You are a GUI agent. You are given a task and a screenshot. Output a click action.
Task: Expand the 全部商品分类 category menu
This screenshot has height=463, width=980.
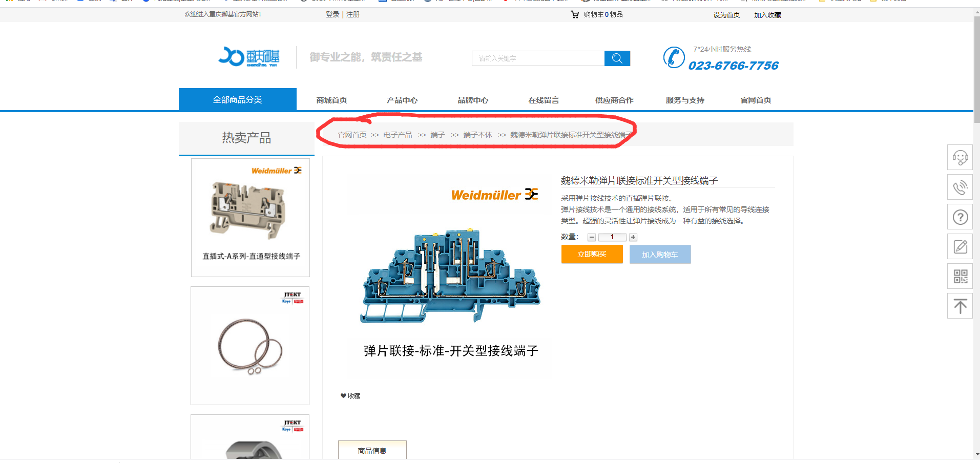(238, 99)
